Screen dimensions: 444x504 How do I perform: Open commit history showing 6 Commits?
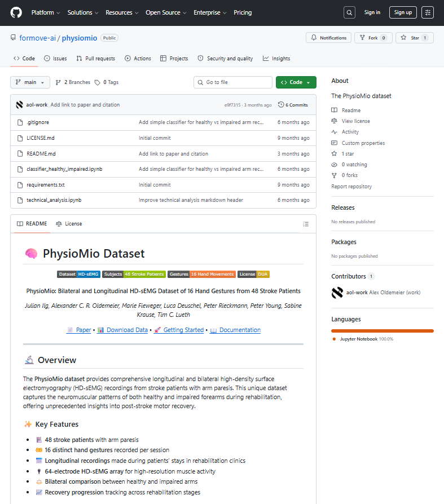coord(293,105)
